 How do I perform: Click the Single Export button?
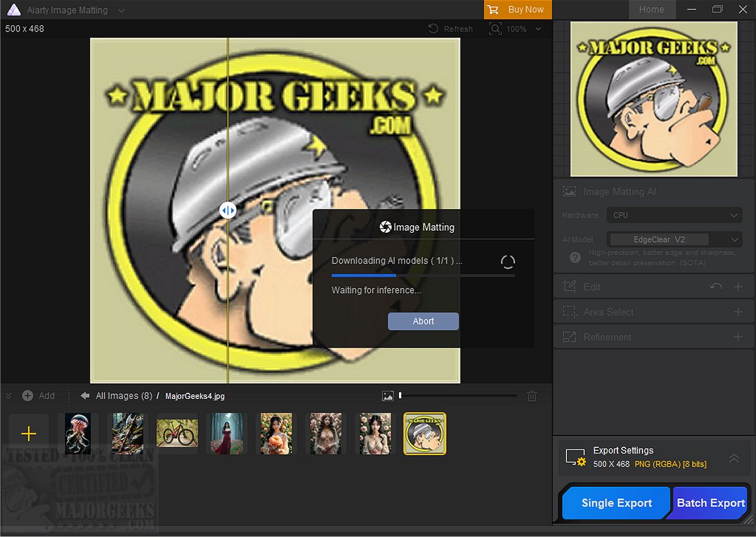617,503
